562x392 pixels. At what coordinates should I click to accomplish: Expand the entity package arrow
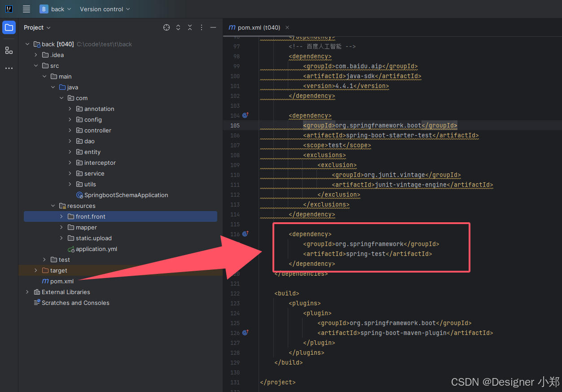click(70, 152)
